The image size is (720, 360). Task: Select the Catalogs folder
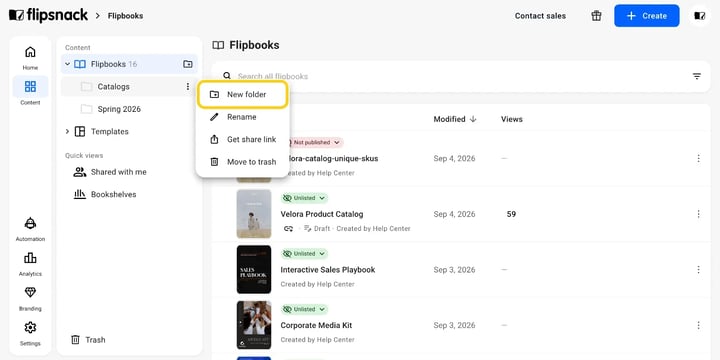point(129,87)
